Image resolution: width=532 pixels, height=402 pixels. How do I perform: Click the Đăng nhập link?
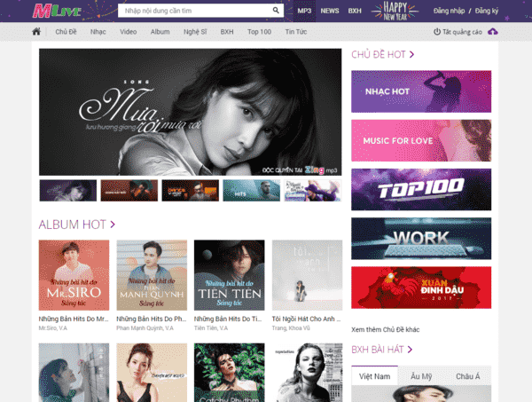click(450, 11)
